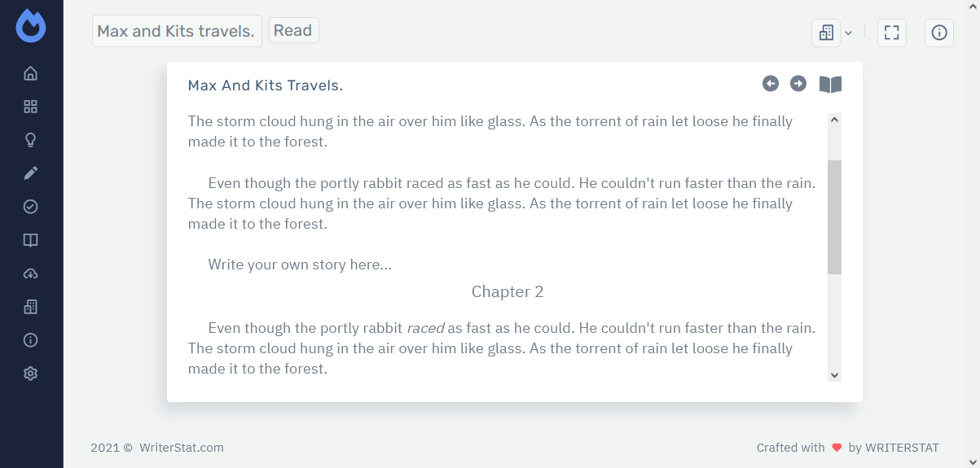Click the cloud download icon

click(31, 273)
